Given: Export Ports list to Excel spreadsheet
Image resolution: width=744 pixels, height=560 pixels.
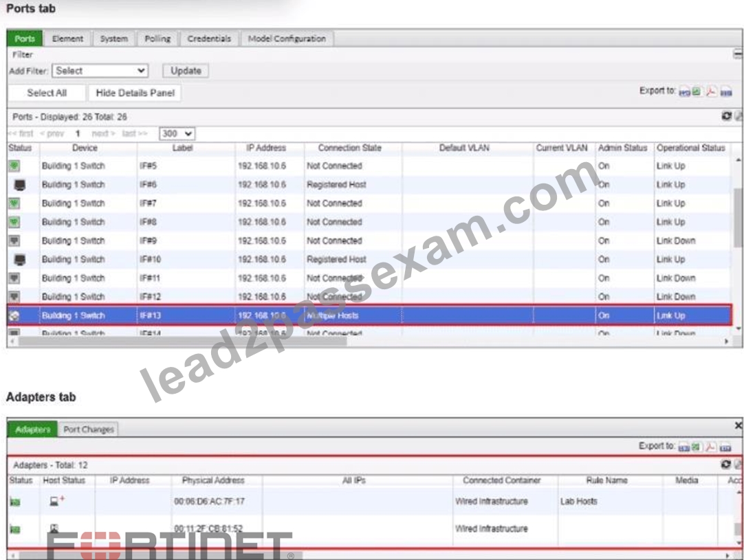Looking at the screenshot, I should pos(697,91).
